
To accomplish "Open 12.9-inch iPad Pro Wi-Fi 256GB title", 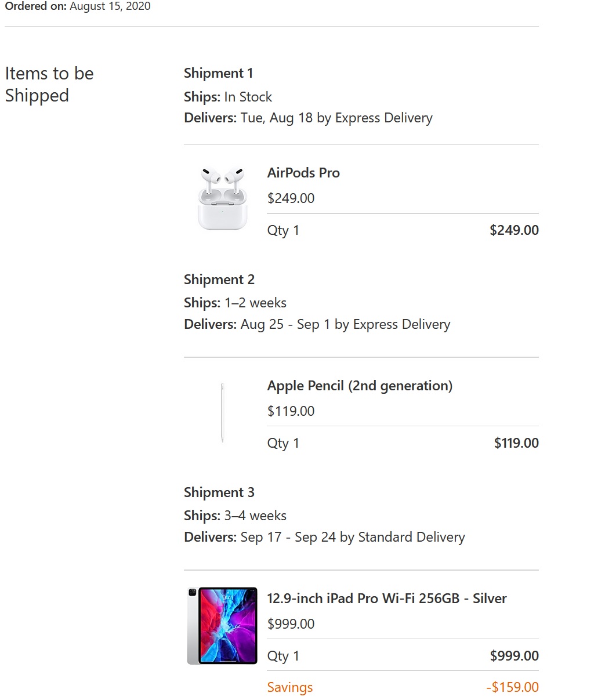I will [x=387, y=599].
